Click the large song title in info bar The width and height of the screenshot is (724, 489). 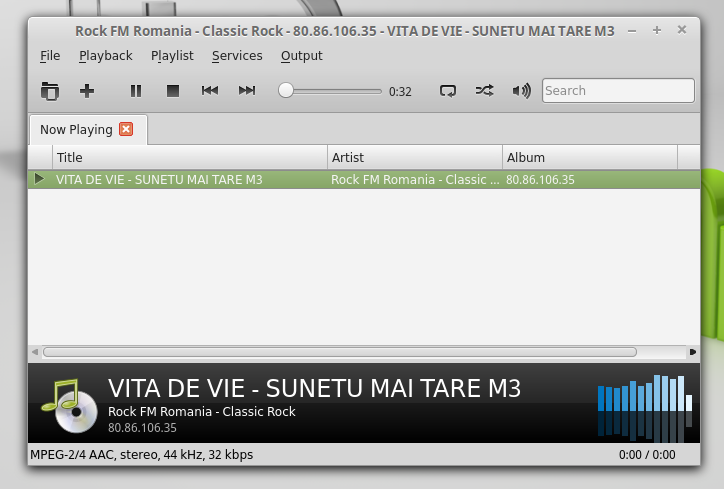point(314,388)
